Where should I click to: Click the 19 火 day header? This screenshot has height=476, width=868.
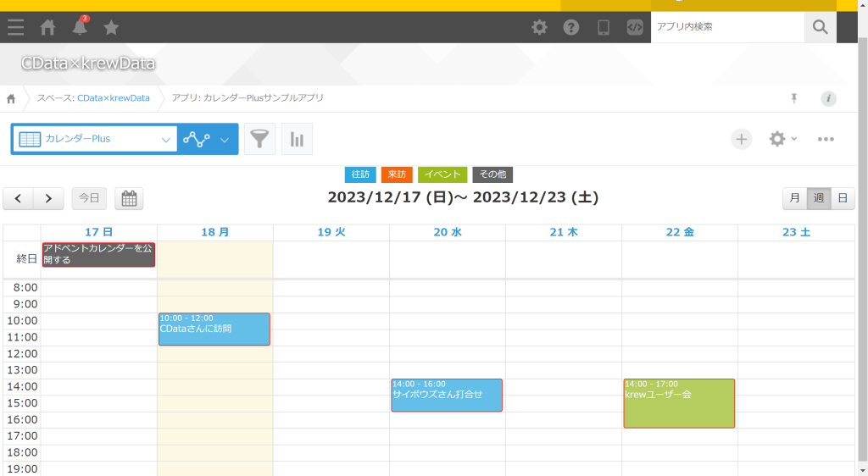pos(331,232)
